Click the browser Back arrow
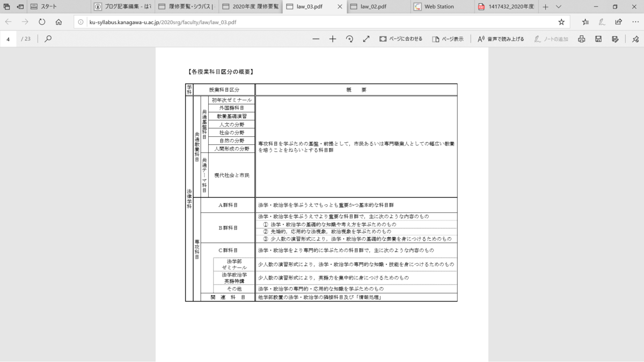The width and height of the screenshot is (644, 362). 8,22
